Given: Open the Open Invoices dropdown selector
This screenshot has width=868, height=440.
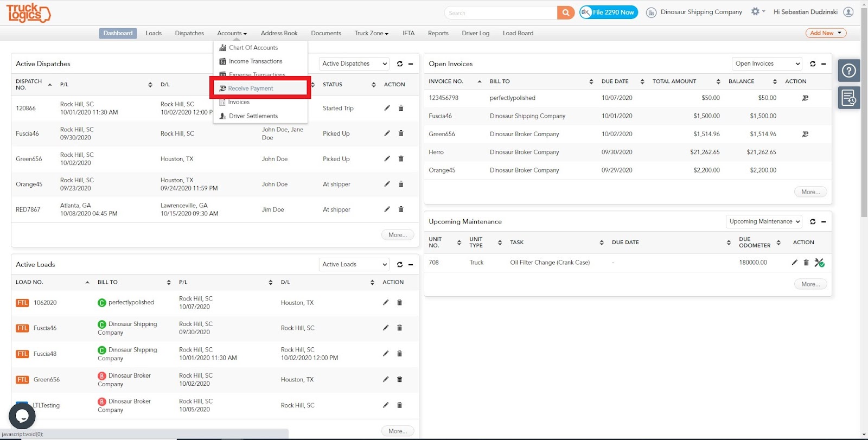Looking at the screenshot, I should click(767, 64).
